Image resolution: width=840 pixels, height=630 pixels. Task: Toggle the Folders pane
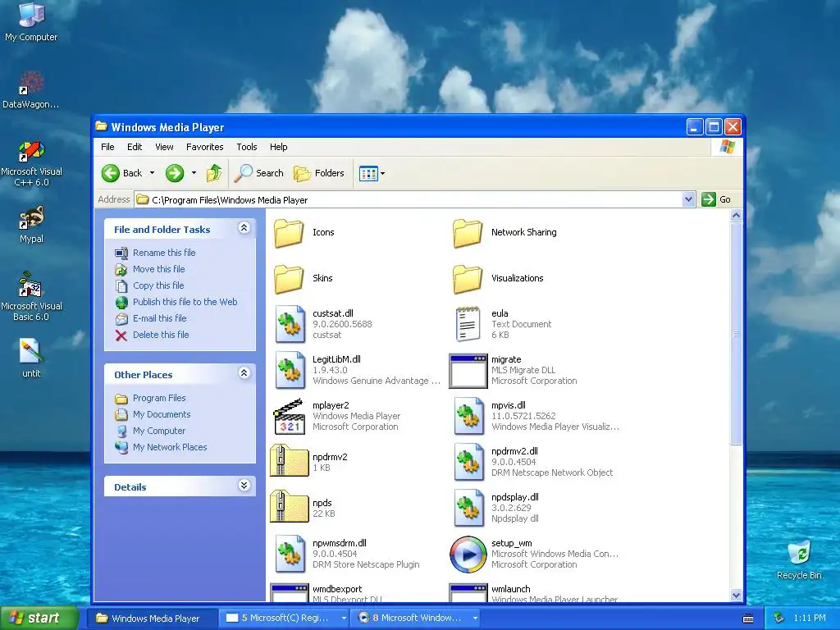pyautogui.click(x=319, y=173)
